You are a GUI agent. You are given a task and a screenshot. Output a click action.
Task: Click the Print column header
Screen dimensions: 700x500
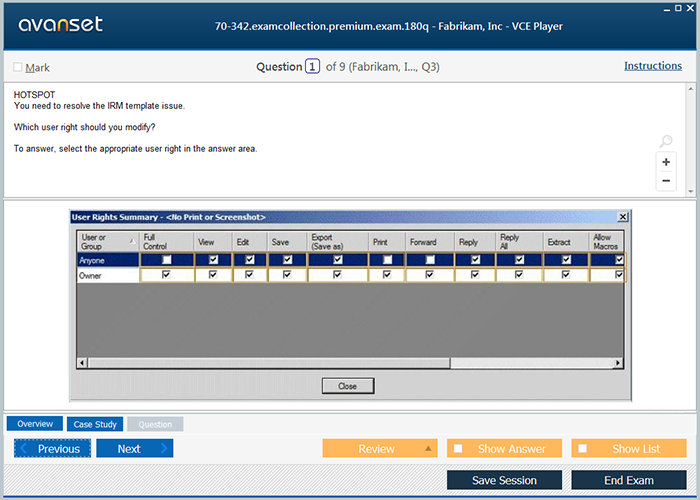(x=387, y=242)
